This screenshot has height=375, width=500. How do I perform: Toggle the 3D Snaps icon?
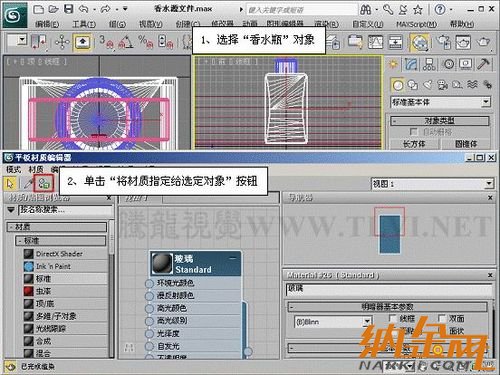[x=106, y=42]
